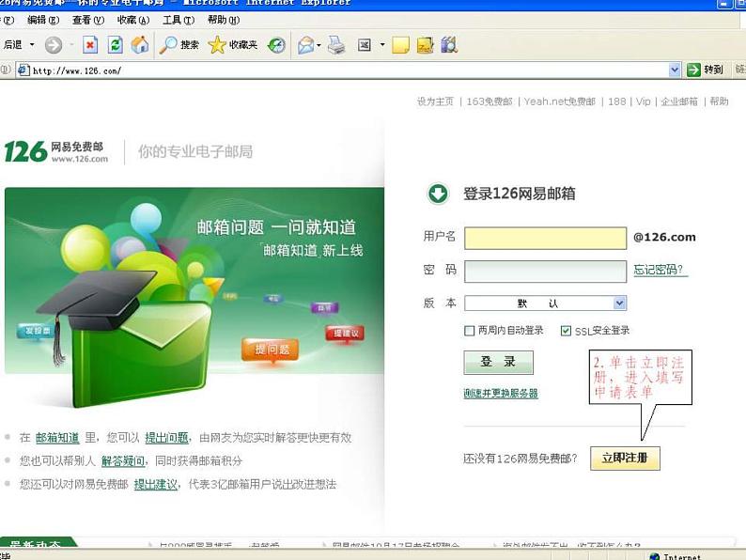This screenshot has width=746, height=560.
Task: Click the yellow folder toolbar icon
Action: pos(425,45)
